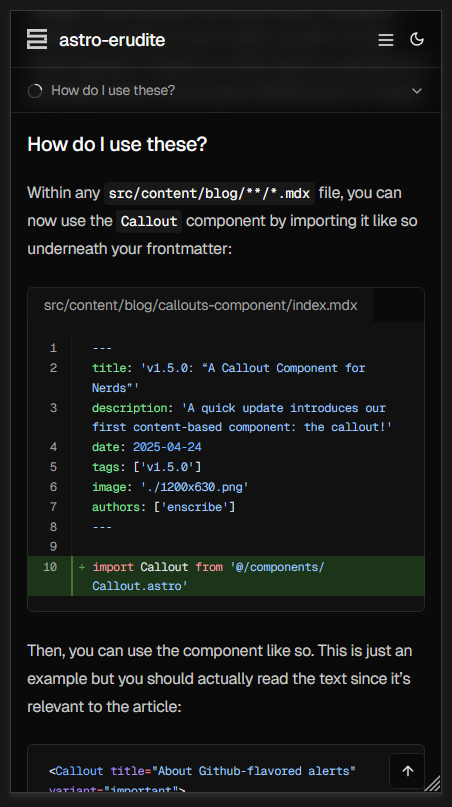This screenshot has height=807, width=452.
Task: Click the paragraph starting 'Then, you can use'
Action: coord(219,678)
